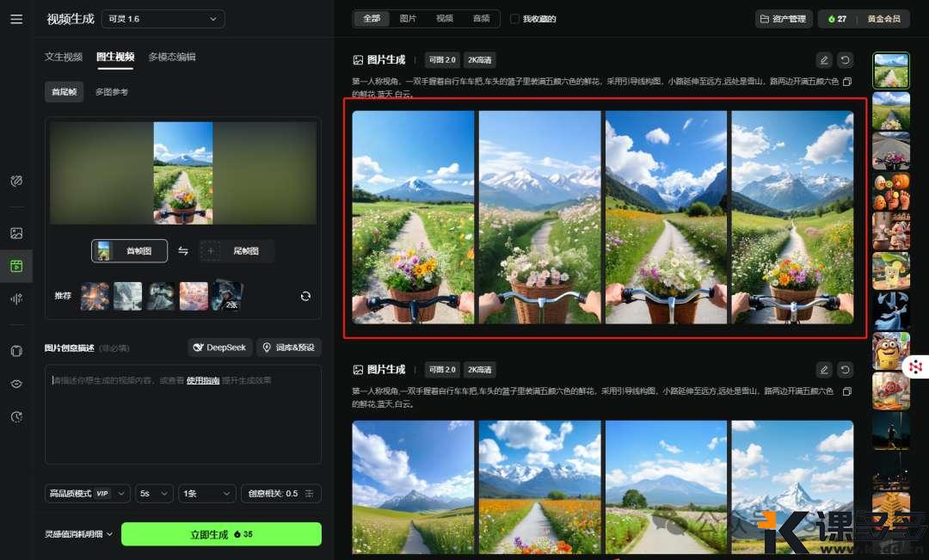Select the 首尾帧 mode option
The image size is (929, 560).
[65, 92]
